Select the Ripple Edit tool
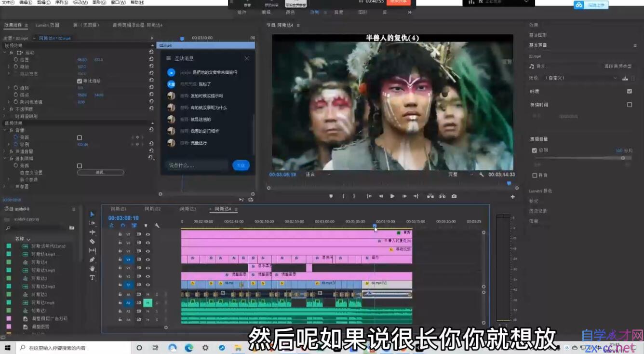The width and height of the screenshot is (644, 354). point(92,232)
